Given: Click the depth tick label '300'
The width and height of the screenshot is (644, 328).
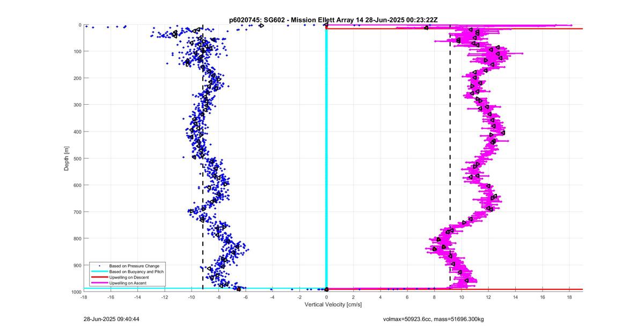Looking at the screenshot, I should pyautogui.click(x=77, y=105).
